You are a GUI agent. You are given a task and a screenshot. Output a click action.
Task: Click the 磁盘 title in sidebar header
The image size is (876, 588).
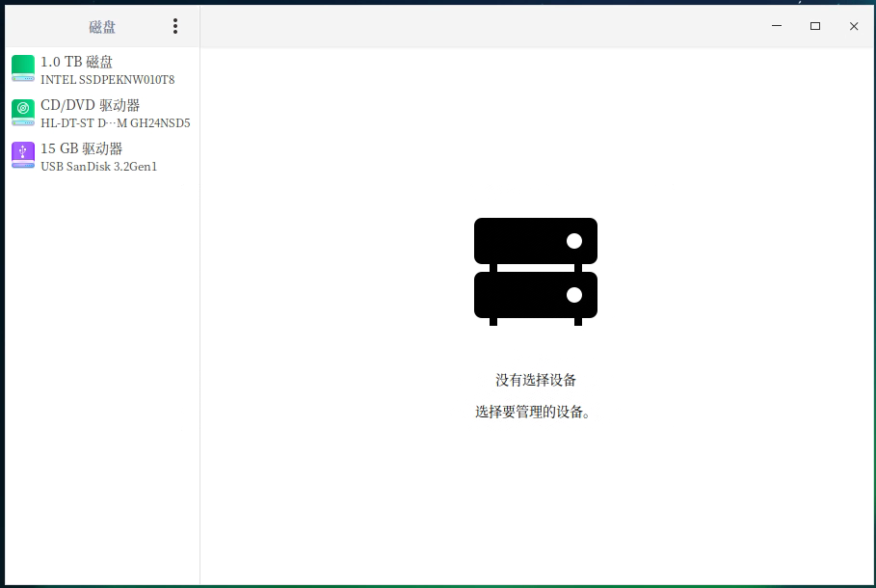[x=102, y=27]
